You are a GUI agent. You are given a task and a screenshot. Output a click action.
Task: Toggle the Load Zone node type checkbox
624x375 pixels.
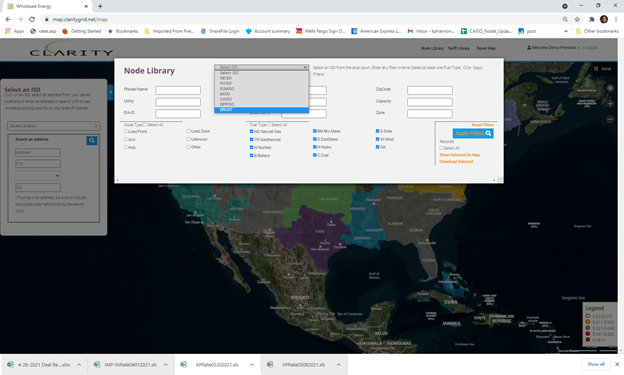click(189, 131)
